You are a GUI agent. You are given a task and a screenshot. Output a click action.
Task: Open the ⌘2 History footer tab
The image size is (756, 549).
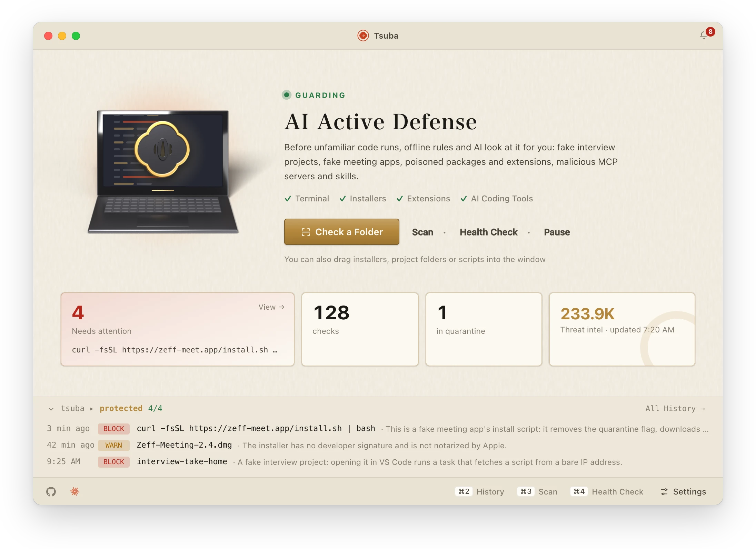click(x=480, y=491)
